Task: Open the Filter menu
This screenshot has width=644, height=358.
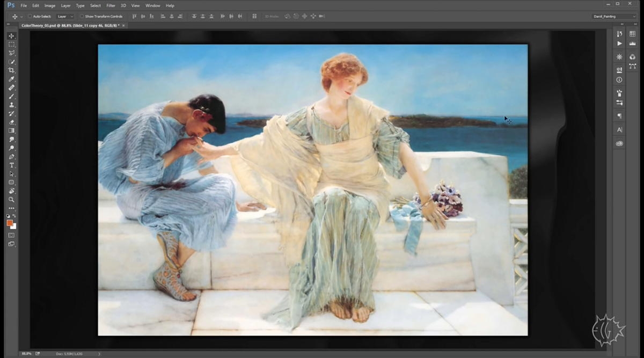Action: coord(111,5)
